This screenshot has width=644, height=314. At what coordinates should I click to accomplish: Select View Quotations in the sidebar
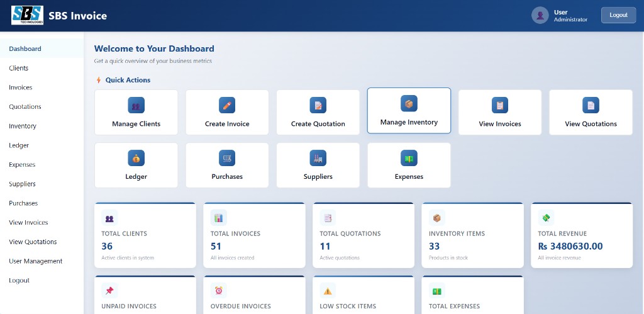[42, 242]
